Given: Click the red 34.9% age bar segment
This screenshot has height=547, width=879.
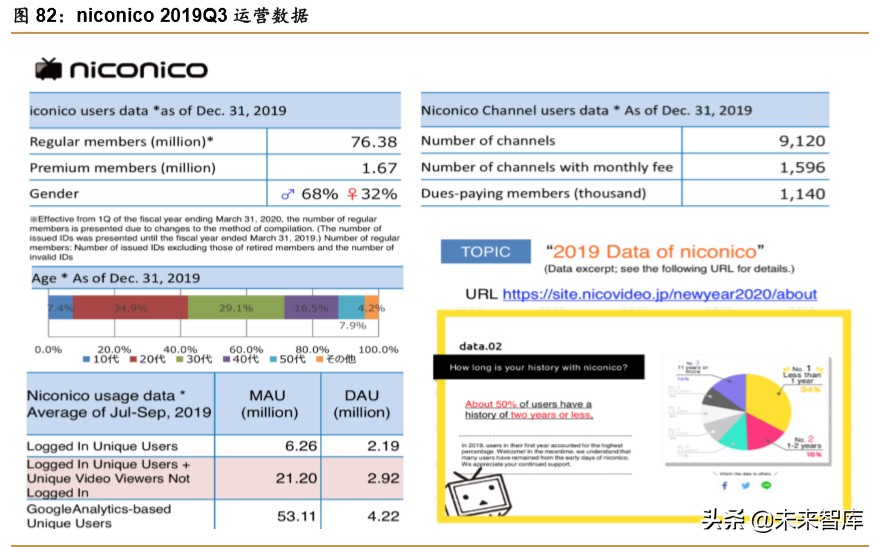Looking at the screenshot, I should [129, 308].
